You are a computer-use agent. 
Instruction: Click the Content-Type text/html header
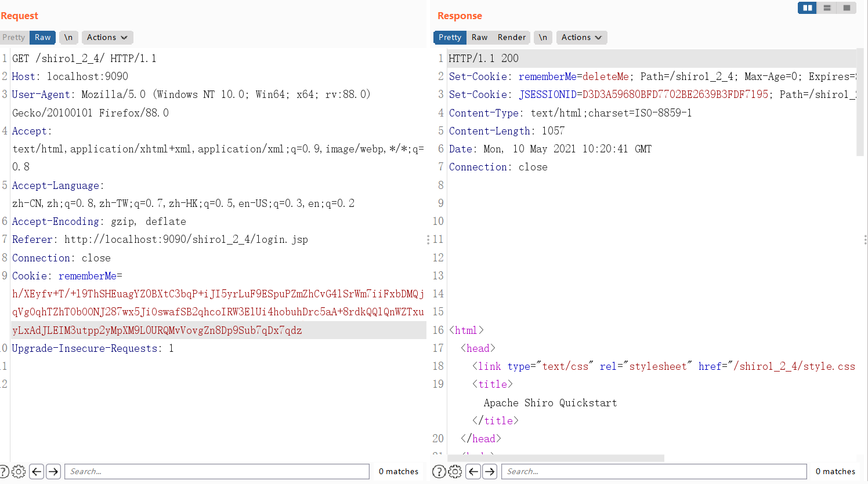[570, 113]
